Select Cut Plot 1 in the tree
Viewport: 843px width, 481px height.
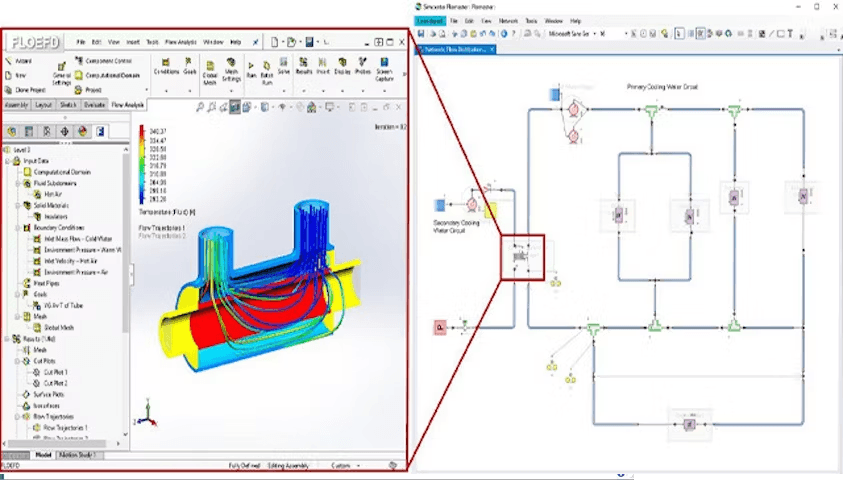(55, 372)
